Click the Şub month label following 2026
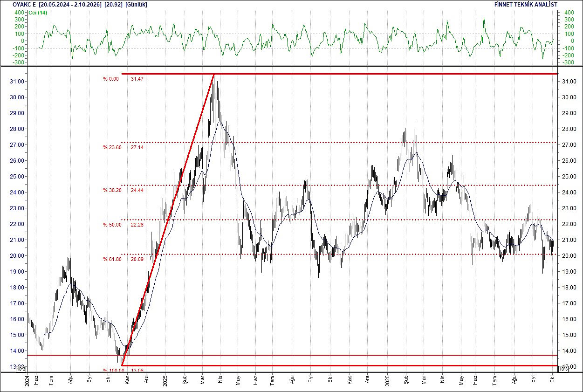The height and width of the screenshot is (392, 583). point(405,379)
